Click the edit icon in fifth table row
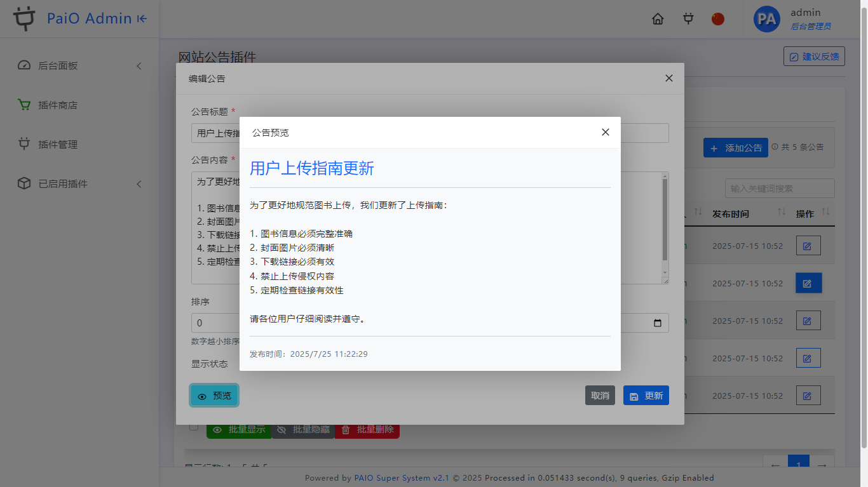Image resolution: width=868 pixels, height=487 pixels. point(808,396)
